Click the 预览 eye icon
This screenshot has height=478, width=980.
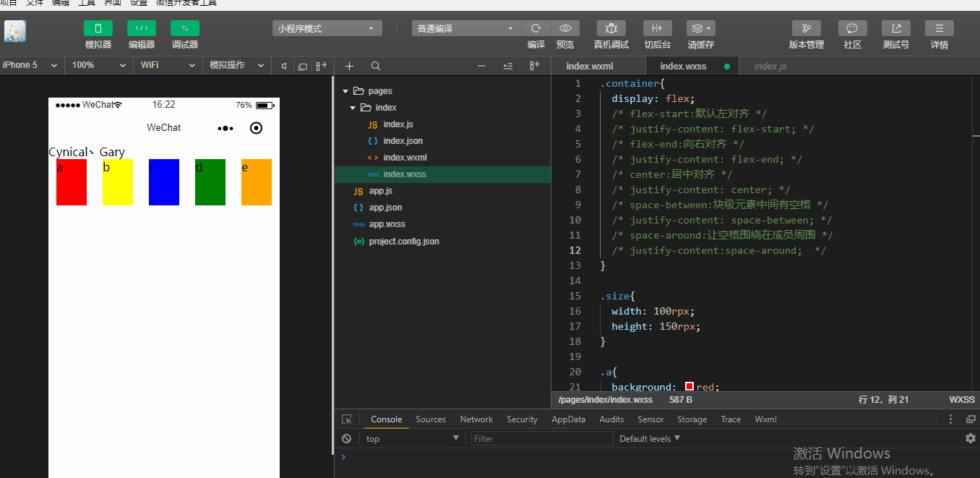(x=565, y=29)
